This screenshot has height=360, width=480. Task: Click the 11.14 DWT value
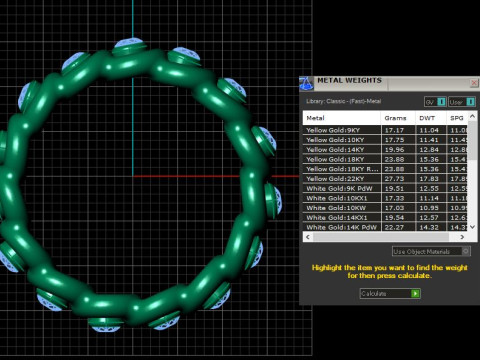tap(429, 198)
